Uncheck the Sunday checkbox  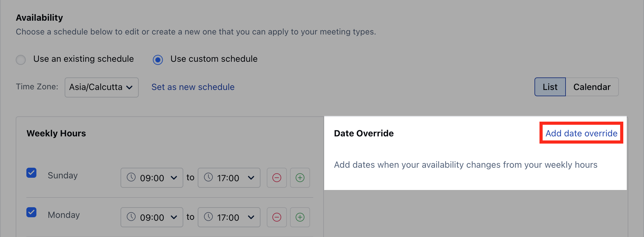pyautogui.click(x=31, y=173)
